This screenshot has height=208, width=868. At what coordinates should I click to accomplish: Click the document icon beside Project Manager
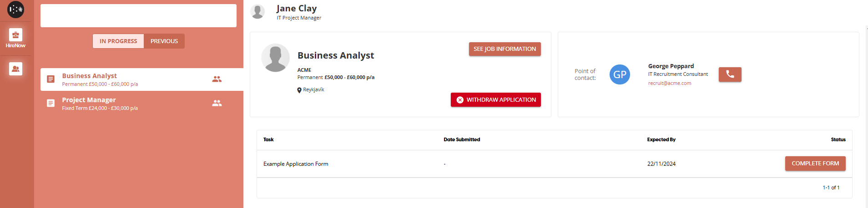(x=51, y=103)
